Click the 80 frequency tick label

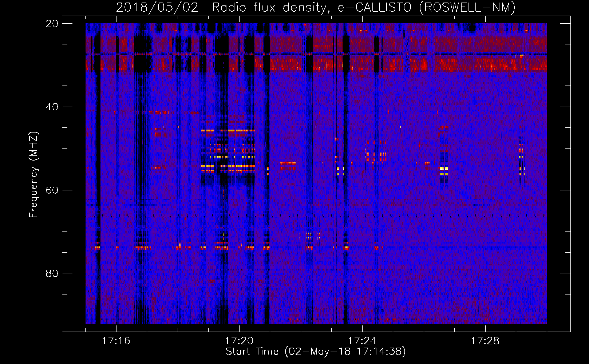(52, 273)
